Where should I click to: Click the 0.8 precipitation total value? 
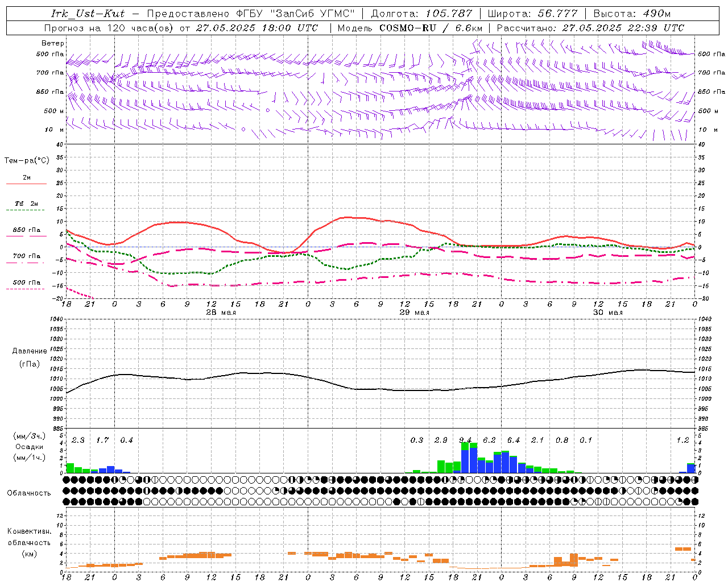tap(562, 440)
